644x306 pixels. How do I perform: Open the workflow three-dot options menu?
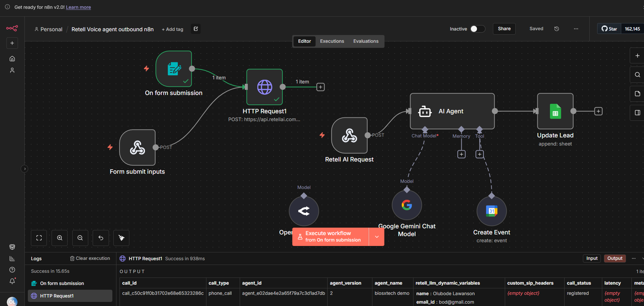pyautogui.click(x=576, y=29)
